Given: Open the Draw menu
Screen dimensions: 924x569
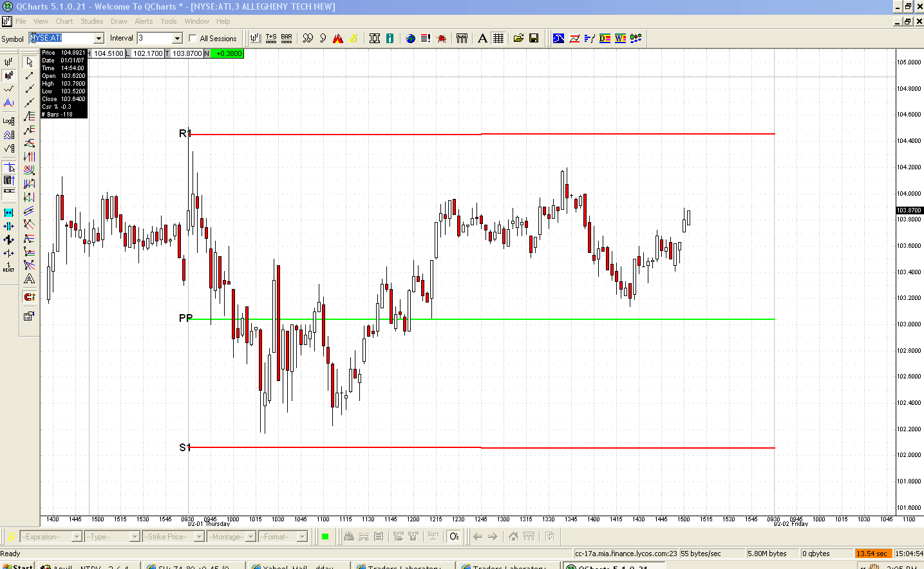Looking at the screenshot, I should click(119, 21).
